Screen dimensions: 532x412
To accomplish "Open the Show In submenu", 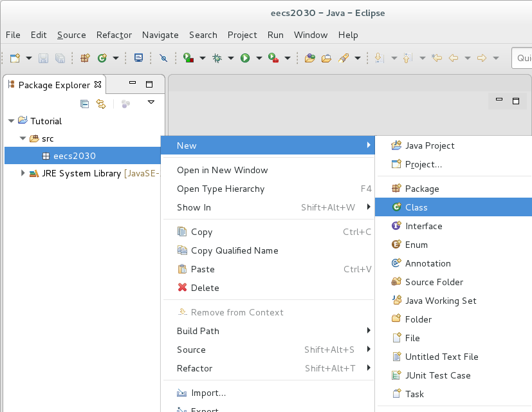I will point(268,207).
